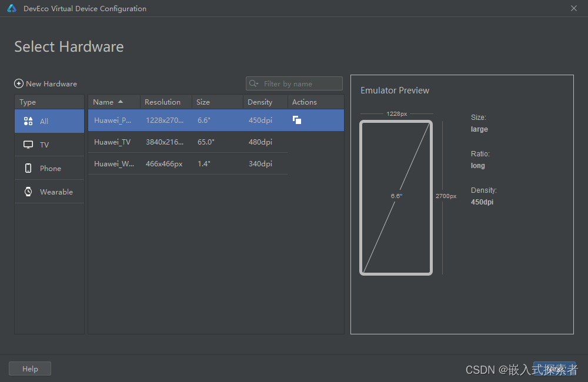
Task: Click the 6.6" size cell in table
Action: tap(204, 120)
